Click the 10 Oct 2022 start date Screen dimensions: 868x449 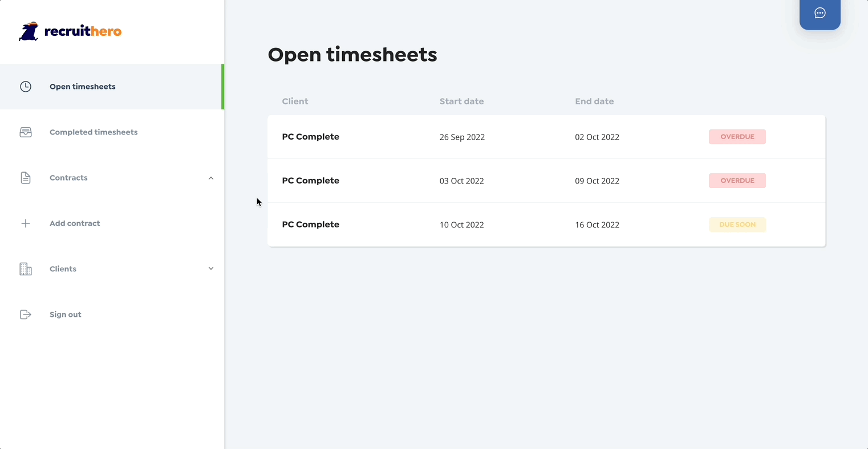(x=461, y=225)
